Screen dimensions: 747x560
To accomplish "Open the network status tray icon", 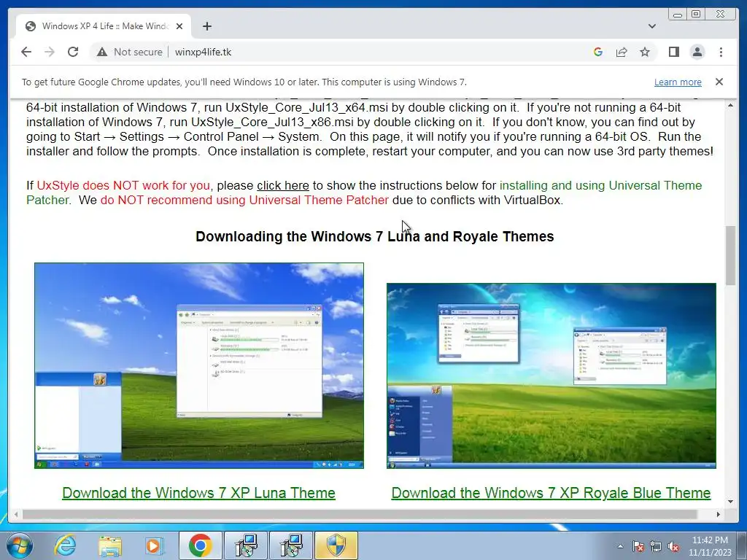I will pos(656,546).
